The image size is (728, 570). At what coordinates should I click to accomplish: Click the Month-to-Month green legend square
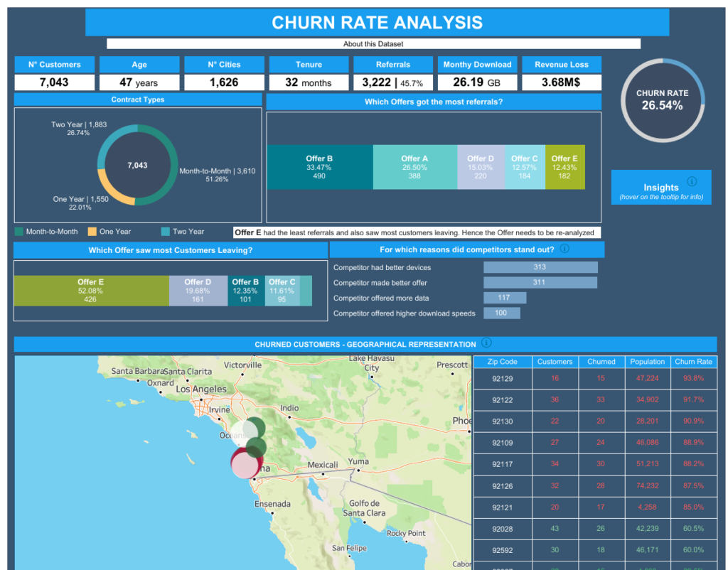[19, 232]
